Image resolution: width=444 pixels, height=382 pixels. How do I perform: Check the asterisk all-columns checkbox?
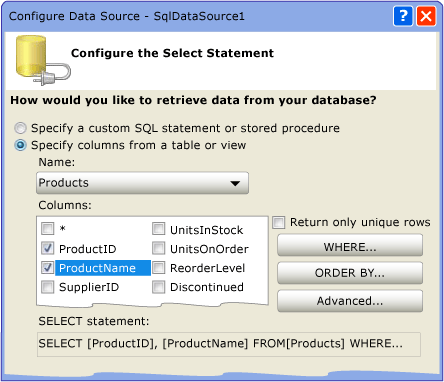tap(47, 229)
